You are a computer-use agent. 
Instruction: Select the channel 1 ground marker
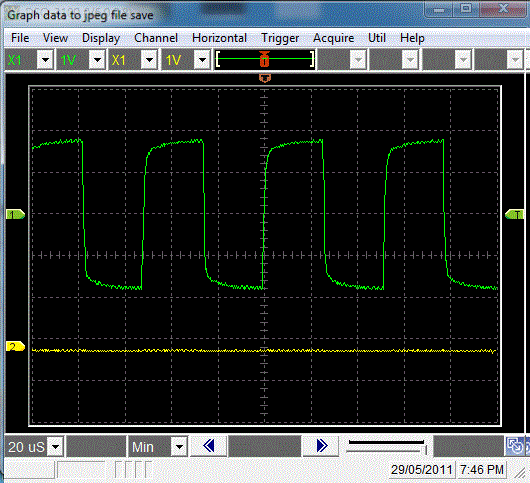(15, 214)
